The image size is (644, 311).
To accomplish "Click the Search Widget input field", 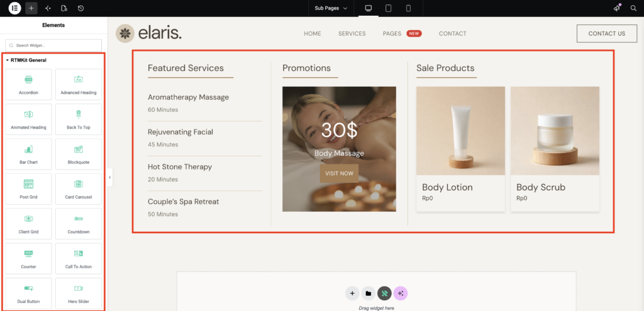I will coord(53,45).
